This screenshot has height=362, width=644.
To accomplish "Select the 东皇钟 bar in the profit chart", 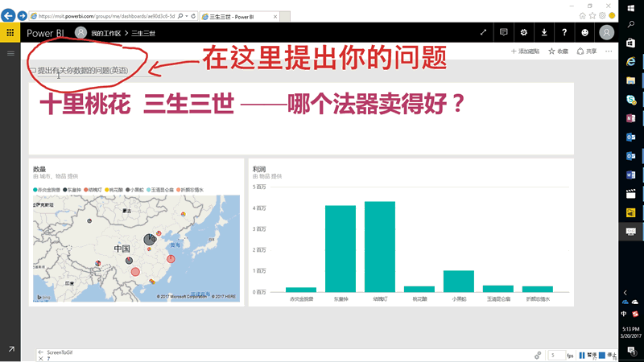I will 341,249.
